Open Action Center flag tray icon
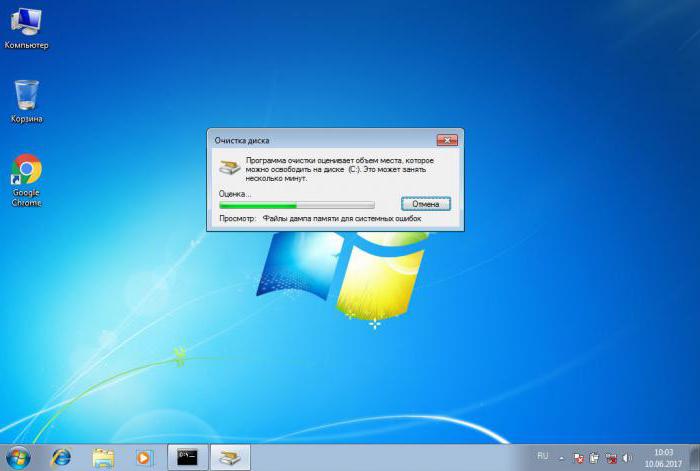Screen dimensions: 700x471 point(578,458)
